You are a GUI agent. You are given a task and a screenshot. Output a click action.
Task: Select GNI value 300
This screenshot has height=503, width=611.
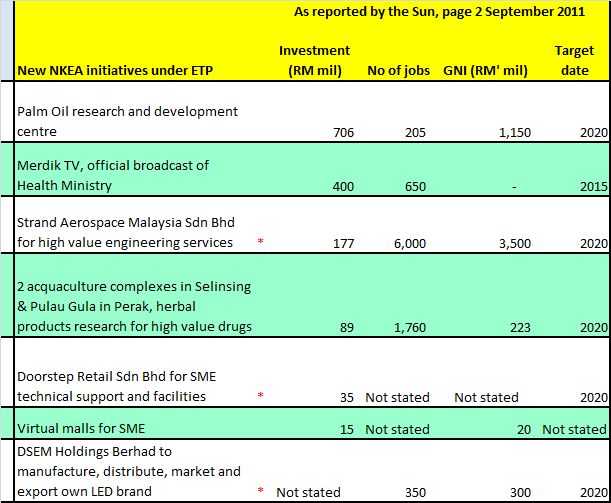click(520, 492)
